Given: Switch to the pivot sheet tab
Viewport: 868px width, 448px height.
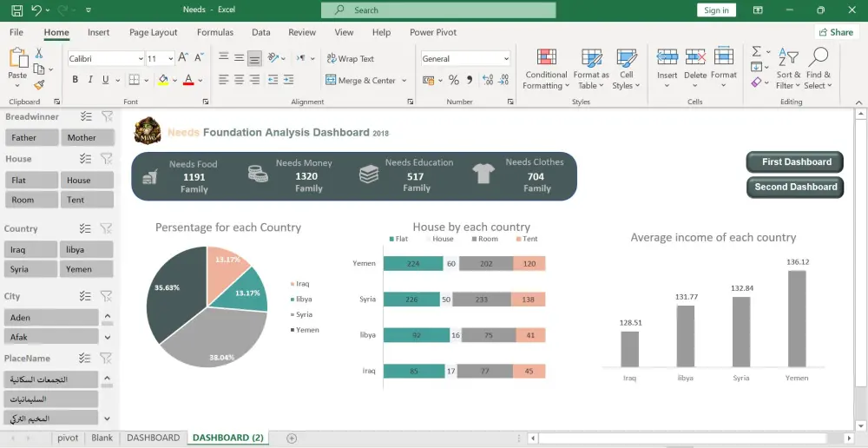Looking at the screenshot, I should pos(68,438).
